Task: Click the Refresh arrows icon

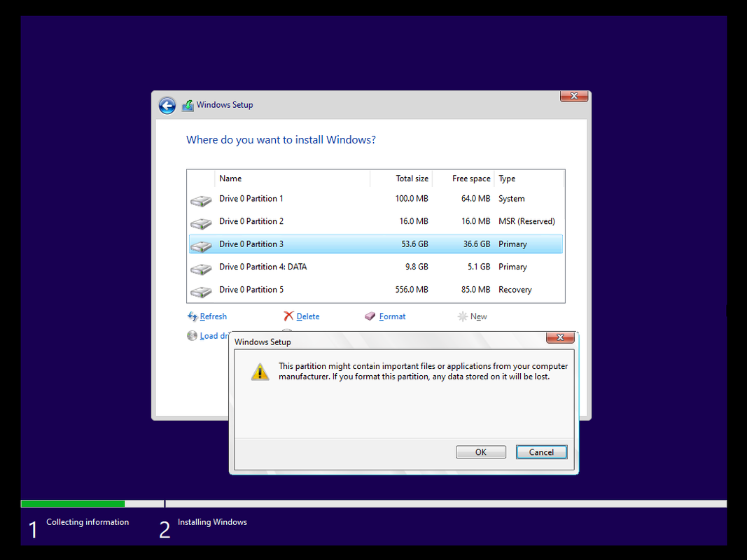Action: pyautogui.click(x=193, y=316)
